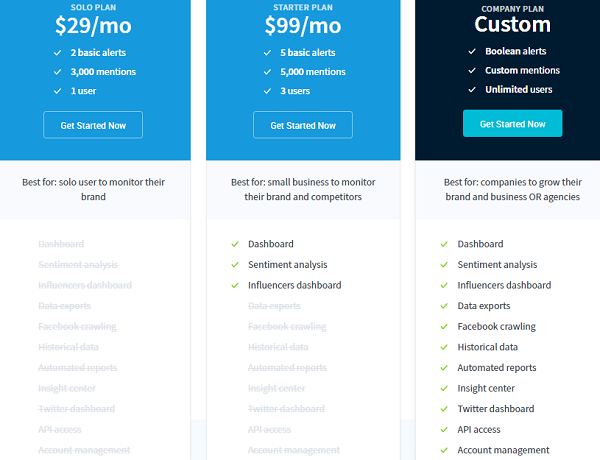Click the Custom Company Plan heading
The width and height of the screenshot is (600, 460).
pos(512,24)
